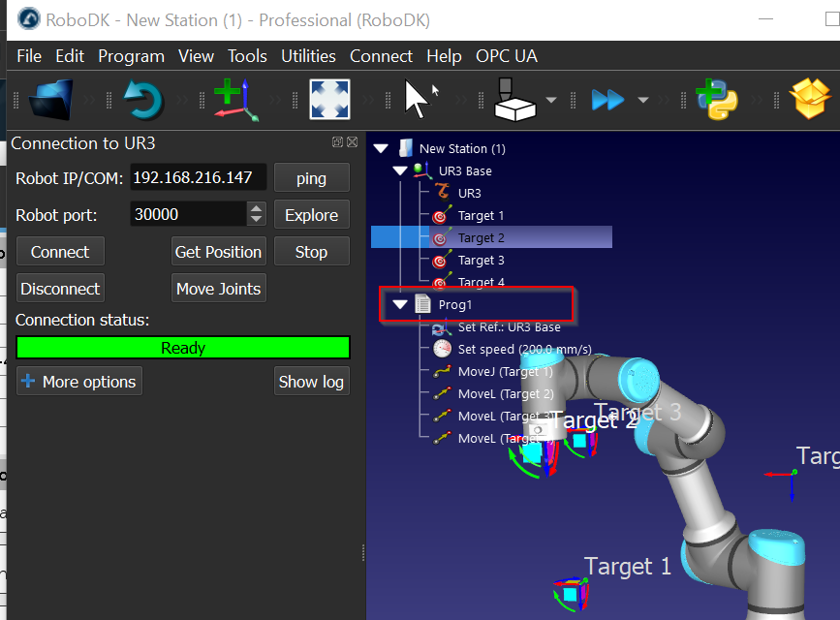Viewport: 840px width, 620px height.
Task: Select New Station (1) in tree
Action: [462, 148]
